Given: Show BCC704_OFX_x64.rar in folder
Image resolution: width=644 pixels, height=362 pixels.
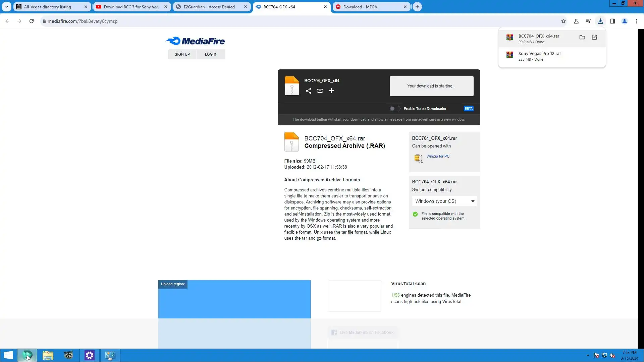Looking at the screenshot, I should coord(582,37).
